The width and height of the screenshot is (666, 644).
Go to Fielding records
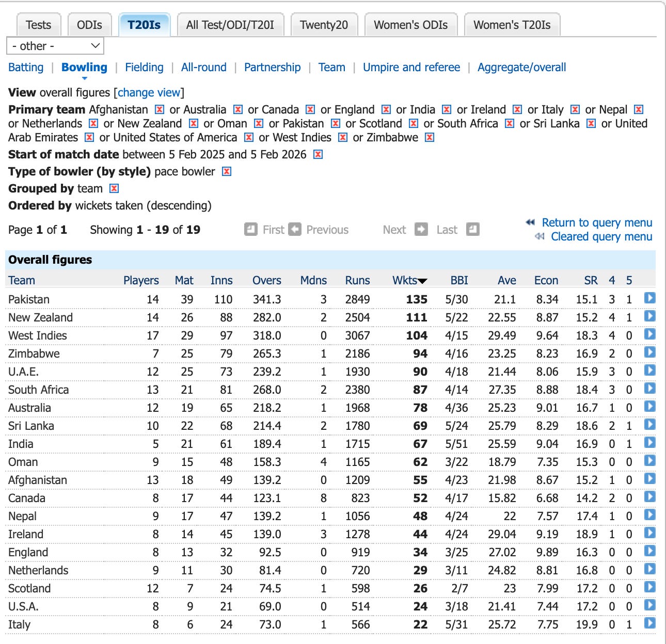144,67
